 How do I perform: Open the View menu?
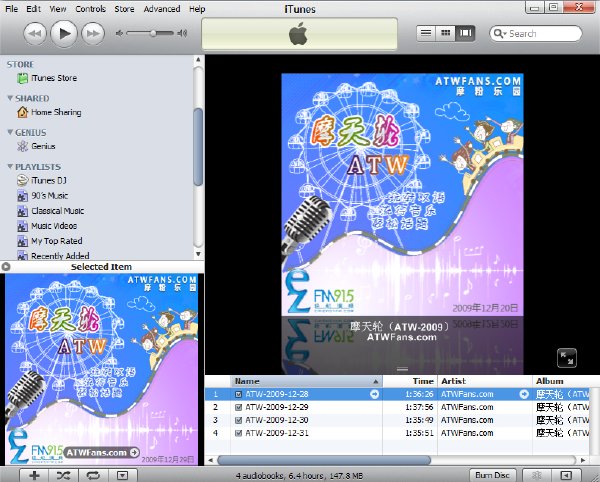pyautogui.click(x=58, y=8)
